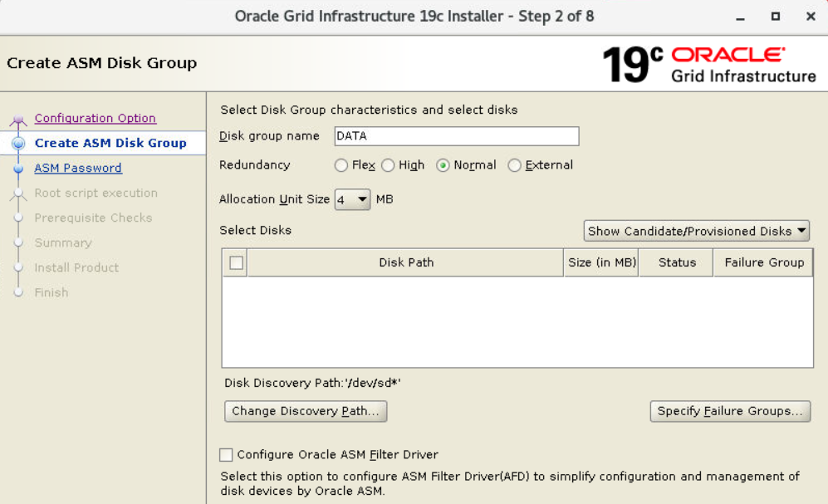Click the Create ASM Disk Group step bullet
The width and height of the screenshot is (828, 504).
point(17,143)
